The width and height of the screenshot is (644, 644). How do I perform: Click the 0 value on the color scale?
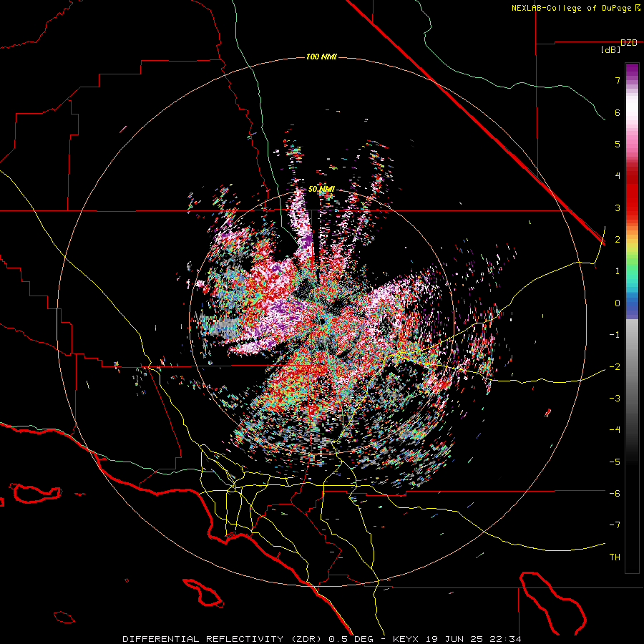click(x=618, y=303)
